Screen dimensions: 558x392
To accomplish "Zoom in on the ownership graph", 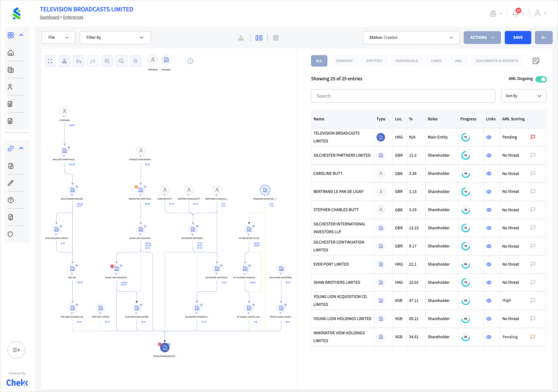I will (107, 61).
